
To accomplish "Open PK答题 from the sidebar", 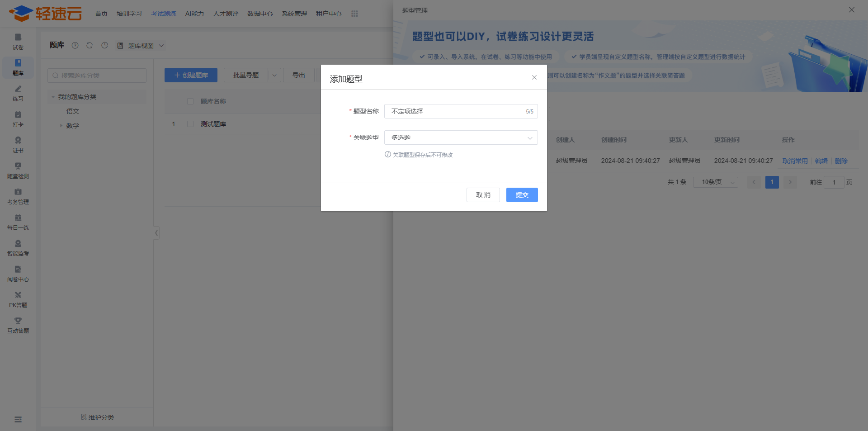I will 18,299.
